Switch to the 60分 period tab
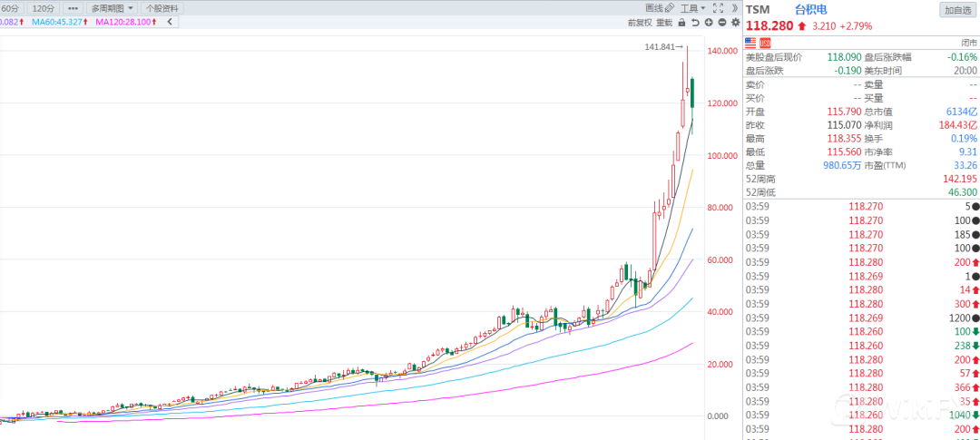 [x=12, y=8]
